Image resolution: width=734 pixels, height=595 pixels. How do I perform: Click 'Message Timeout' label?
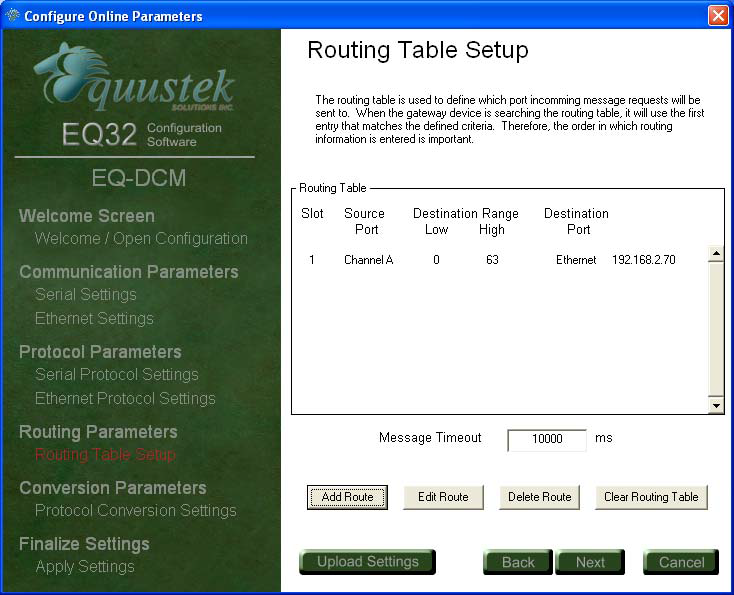(x=430, y=438)
